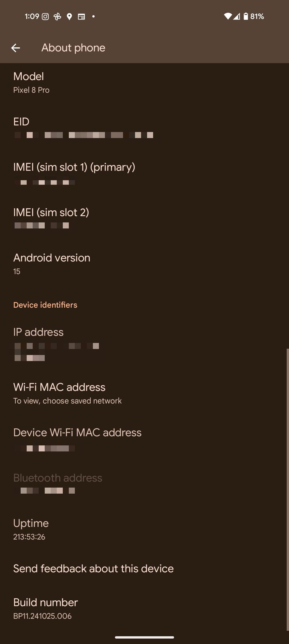
Task: Tap Device Wi-Fi MAC address item
Action: tap(144, 439)
